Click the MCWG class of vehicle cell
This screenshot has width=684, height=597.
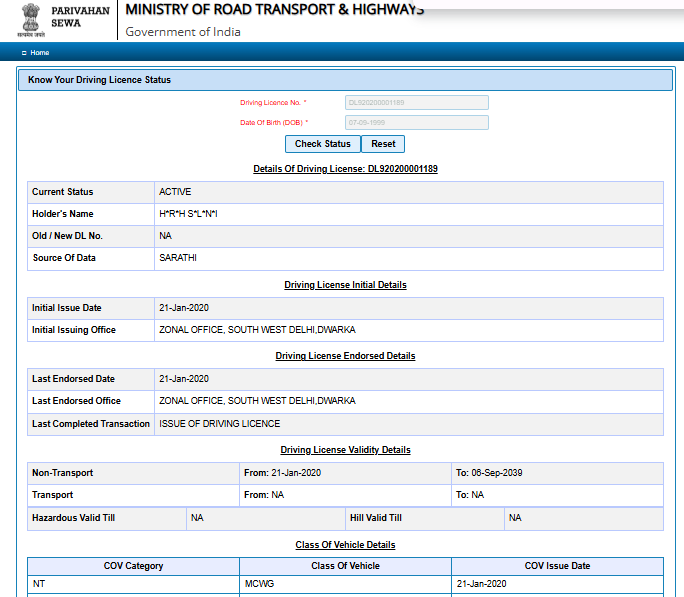pos(261,584)
